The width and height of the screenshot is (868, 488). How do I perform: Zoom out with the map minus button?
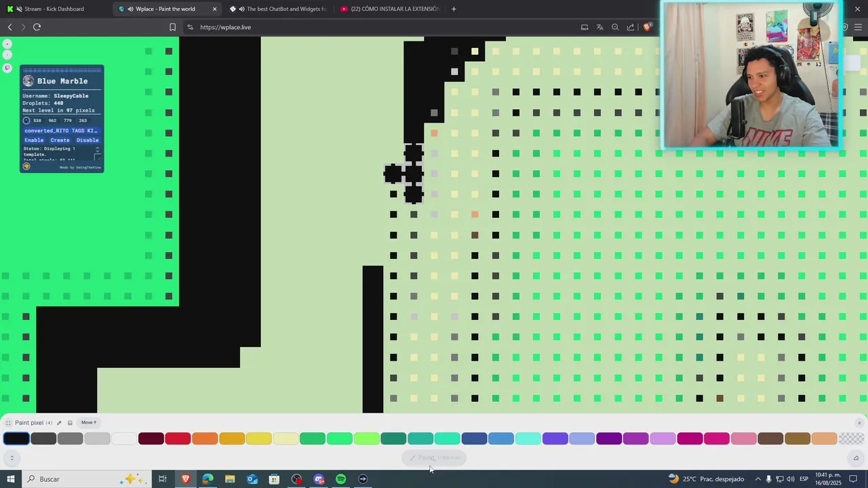(x=7, y=56)
